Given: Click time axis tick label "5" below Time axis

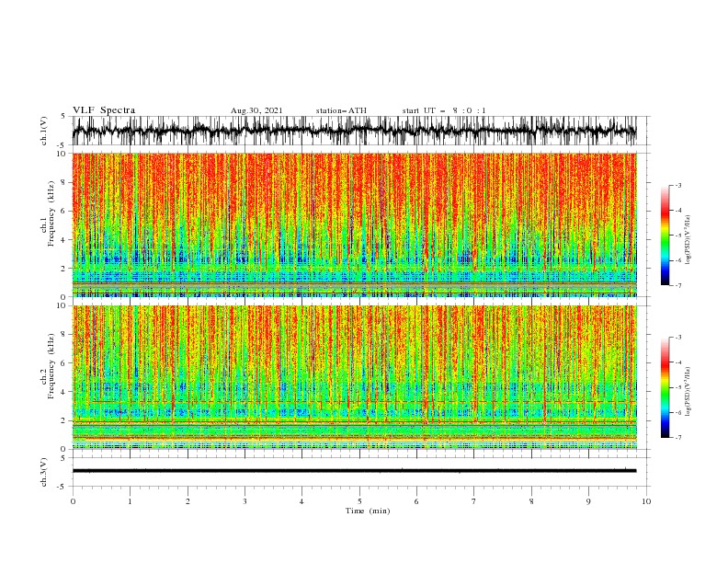Looking at the screenshot, I should tap(359, 501).
